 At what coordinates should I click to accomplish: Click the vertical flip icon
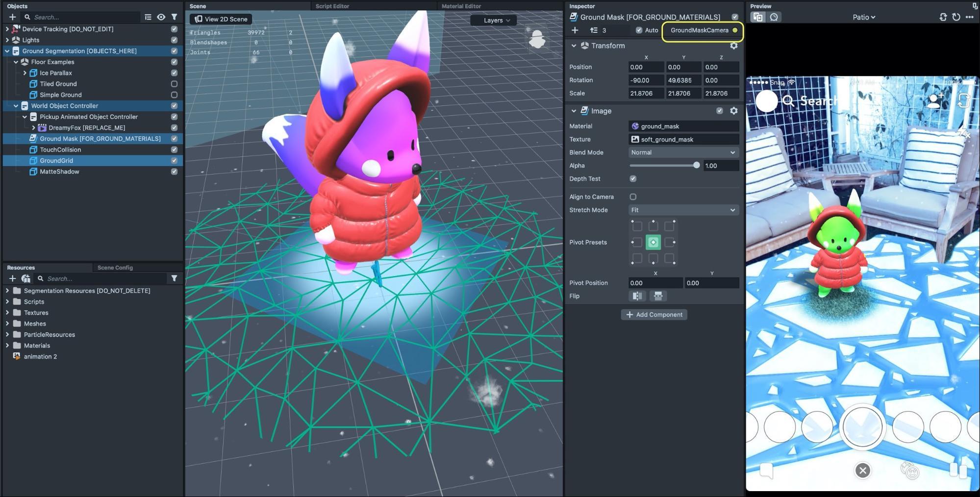658,296
